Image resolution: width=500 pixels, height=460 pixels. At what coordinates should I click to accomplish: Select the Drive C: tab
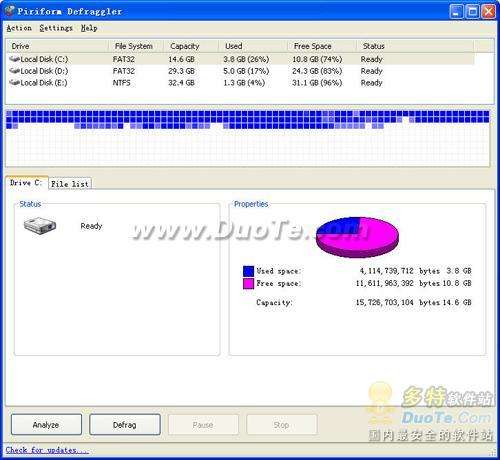[x=27, y=183]
